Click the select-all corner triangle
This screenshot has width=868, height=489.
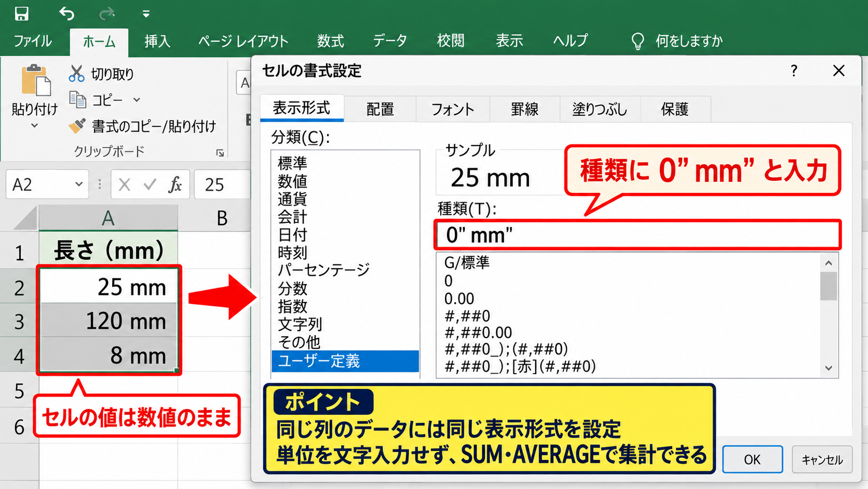pos(25,218)
